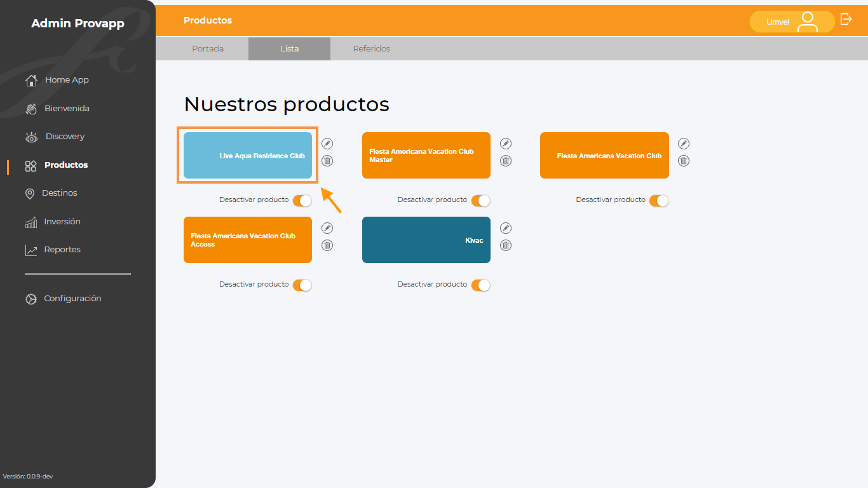Toggle Desactivar producto for Fiesta Americana Master
868x488 pixels.
(481, 201)
